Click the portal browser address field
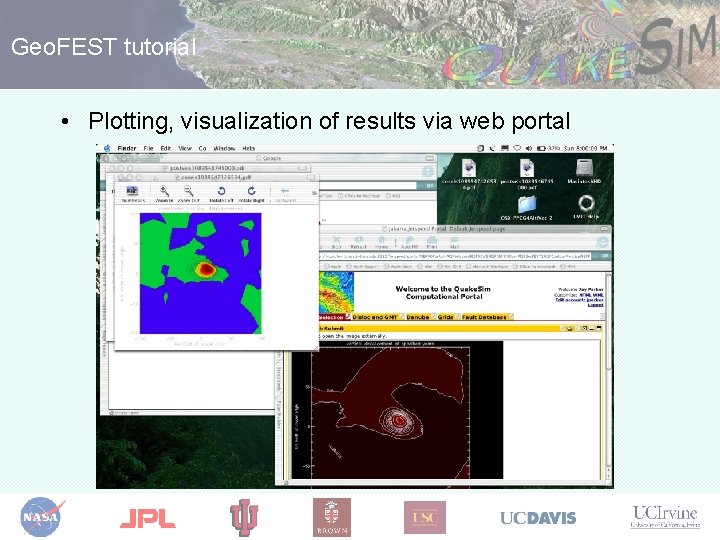This screenshot has height=540, width=720. click(x=456, y=256)
